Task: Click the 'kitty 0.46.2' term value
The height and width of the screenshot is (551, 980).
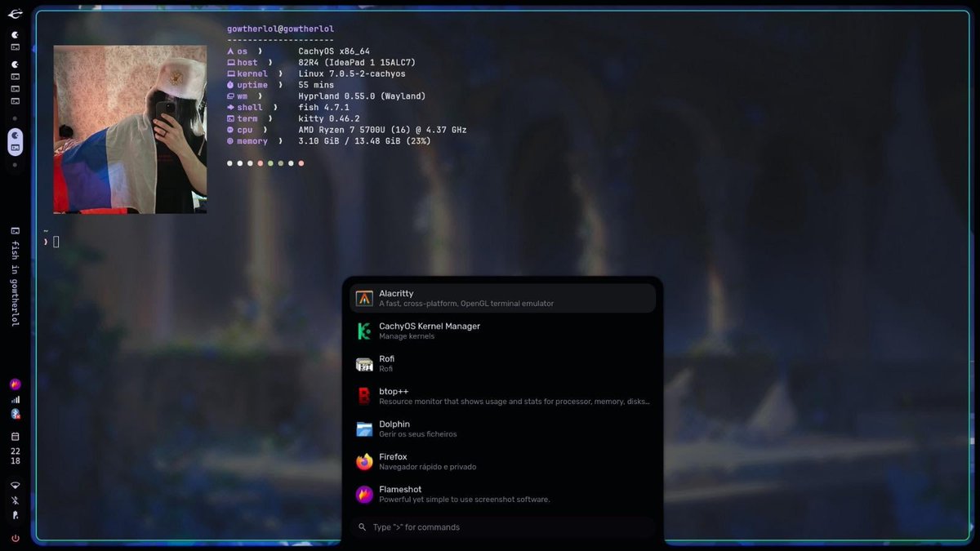Action: 329,118
